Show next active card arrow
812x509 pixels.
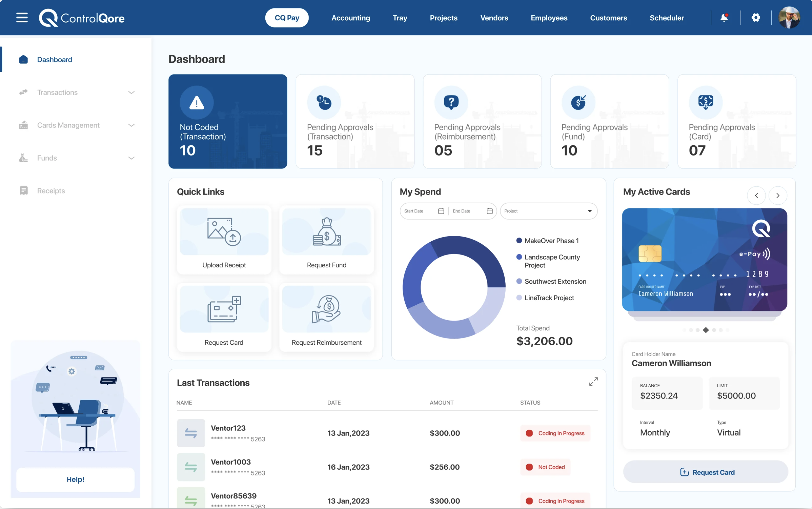point(777,196)
